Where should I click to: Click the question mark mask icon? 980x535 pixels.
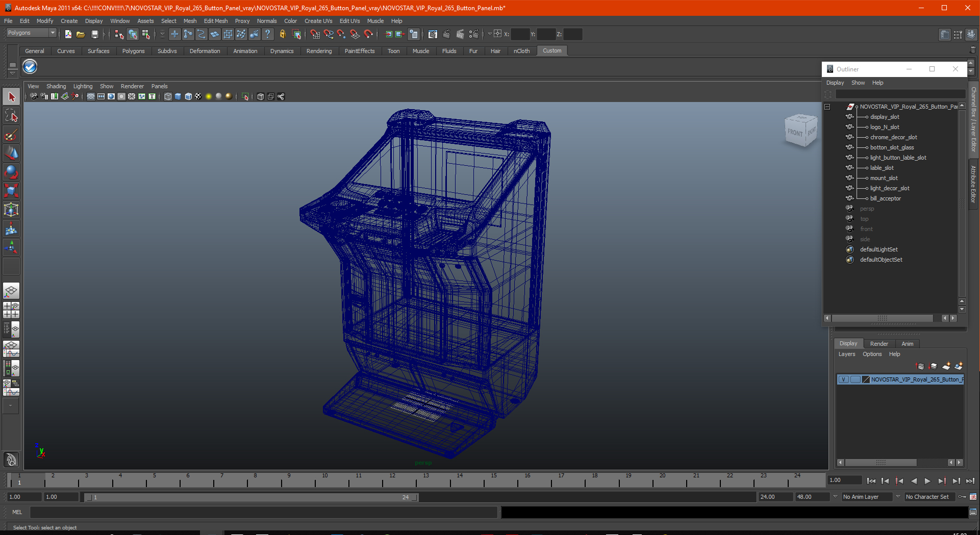[x=267, y=34]
